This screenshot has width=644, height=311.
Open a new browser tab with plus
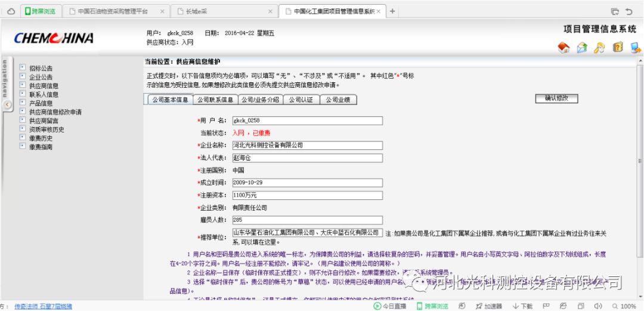392,11
